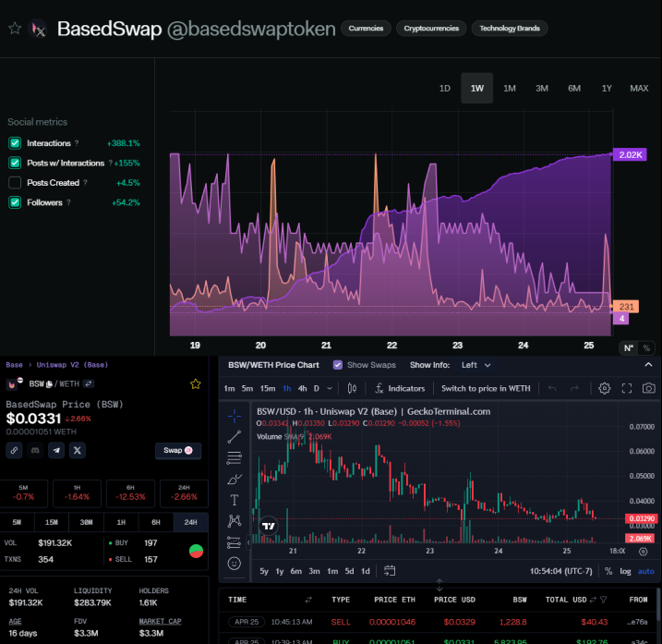Open the chart timezone selector 10:54:04 (UTC-7)
Viewport: 662px width, 644px height.
561,571
